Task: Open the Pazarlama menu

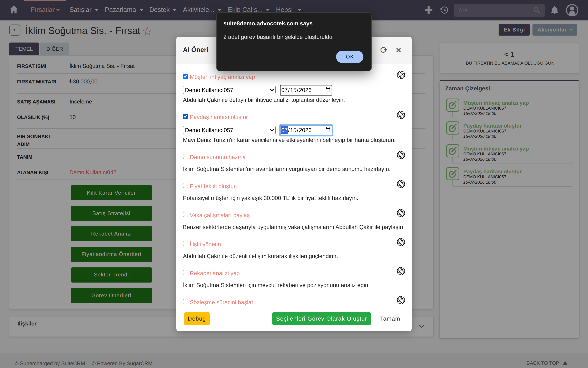Action: pyautogui.click(x=124, y=10)
